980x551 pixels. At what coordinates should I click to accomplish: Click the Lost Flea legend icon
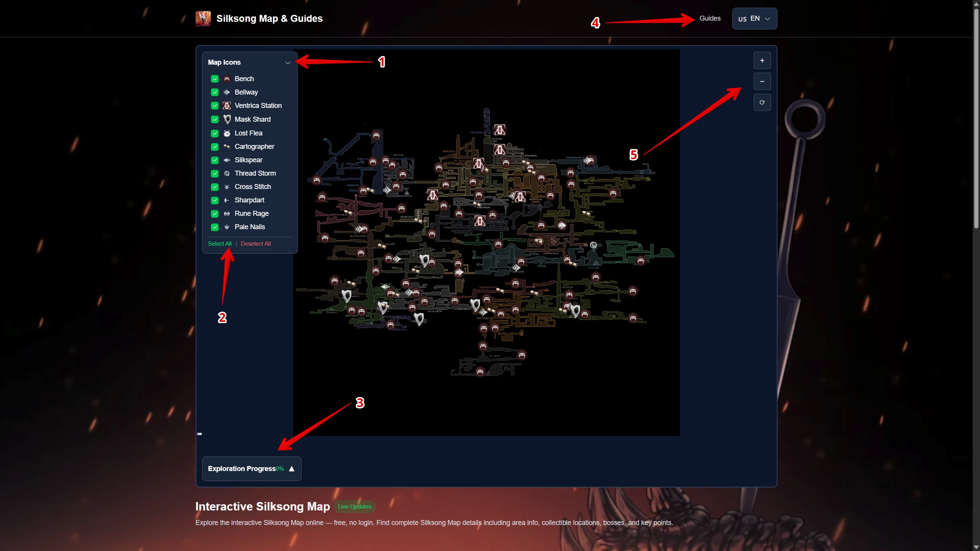(x=227, y=133)
